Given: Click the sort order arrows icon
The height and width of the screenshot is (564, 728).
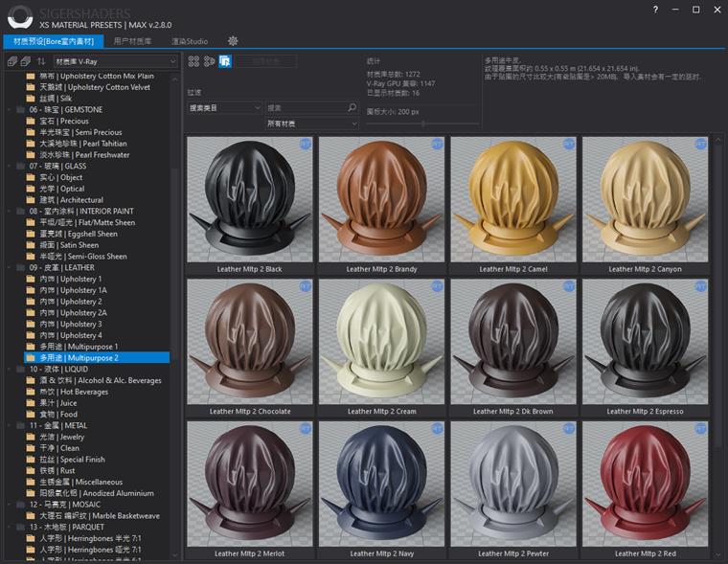Looking at the screenshot, I should [x=41, y=61].
